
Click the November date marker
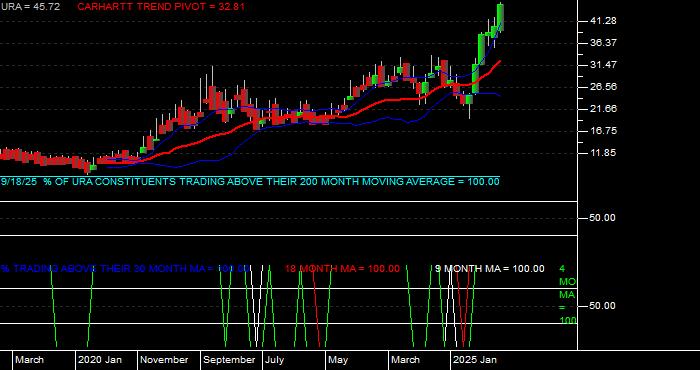165,360
